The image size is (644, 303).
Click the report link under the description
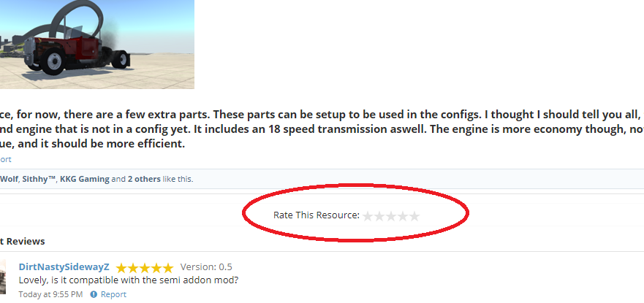tap(5, 159)
